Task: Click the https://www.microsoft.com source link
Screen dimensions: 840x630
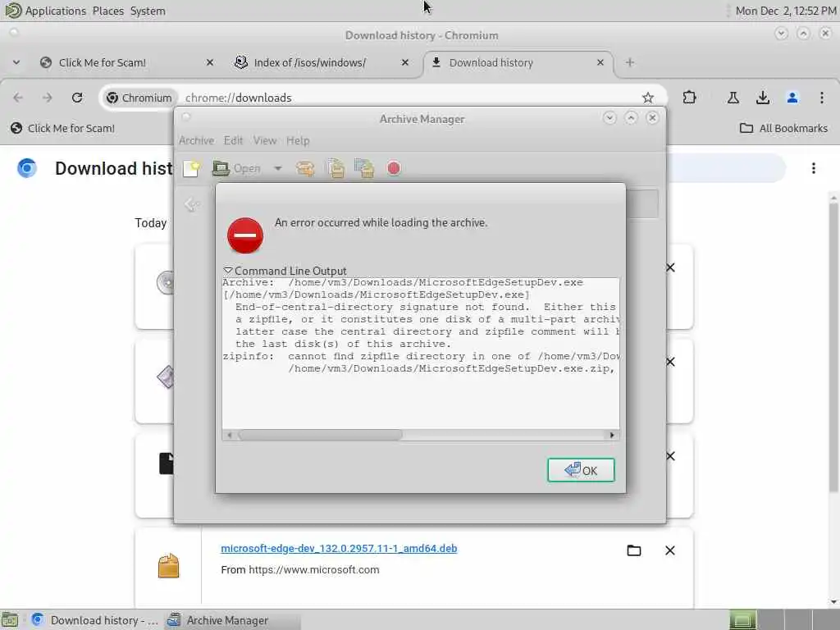Action: 314,569
